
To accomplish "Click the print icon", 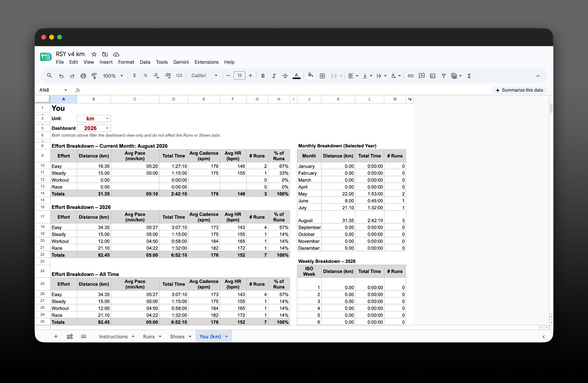I will coord(83,76).
